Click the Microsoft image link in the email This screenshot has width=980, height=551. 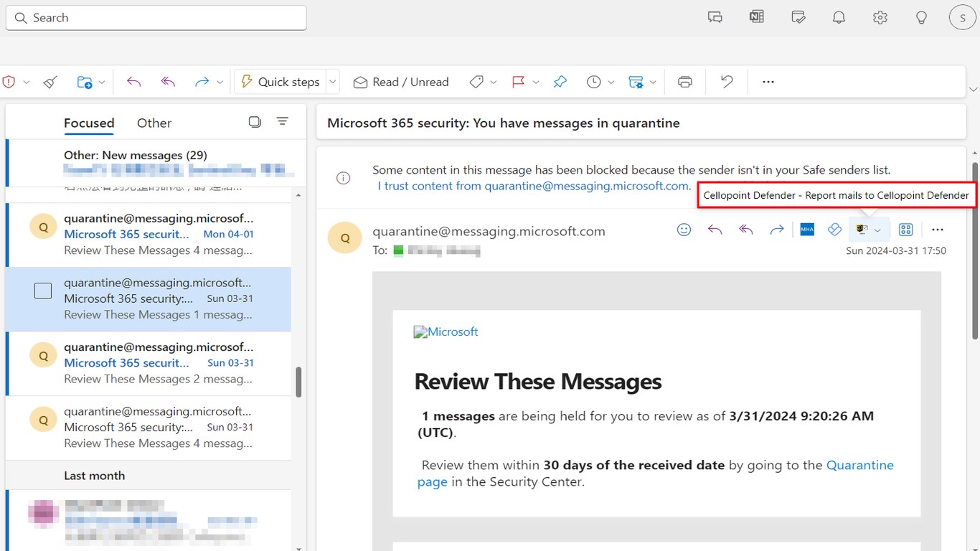(x=446, y=331)
